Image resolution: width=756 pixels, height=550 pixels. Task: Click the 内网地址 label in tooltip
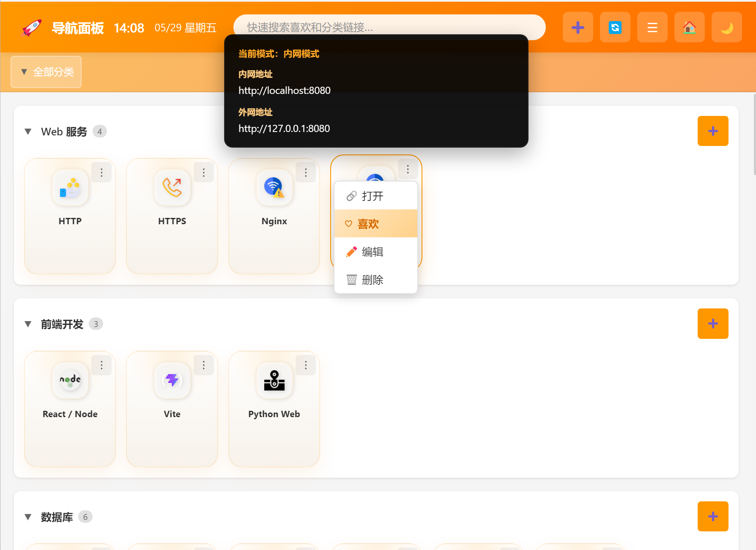(255, 74)
